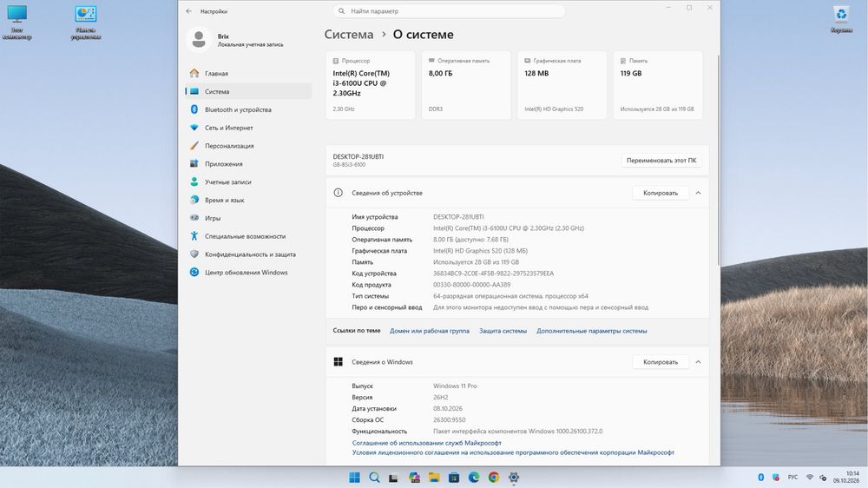Open Специальные возможности accessibility icon
The height and width of the screenshot is (488, 868).
(194, 236)
